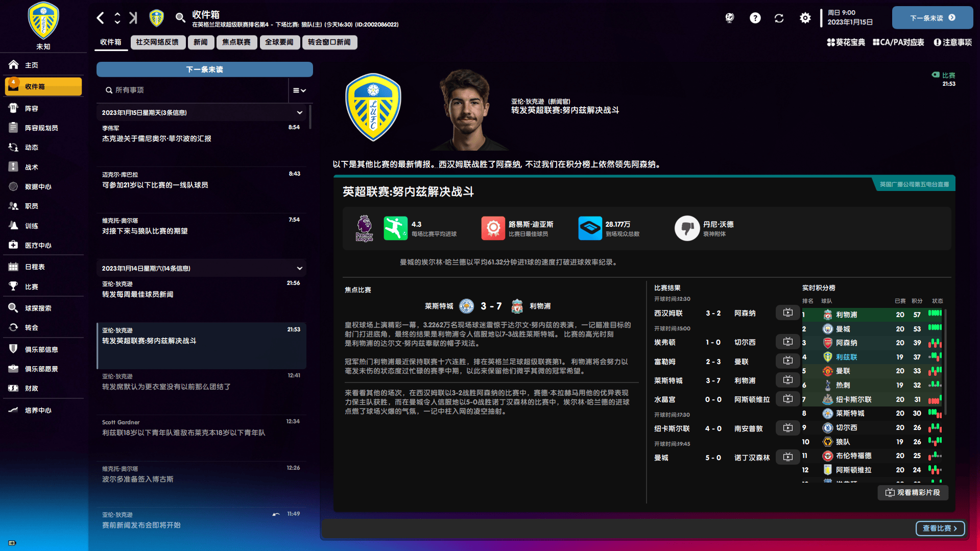
Task: Open message 可参加21岁以下比赛的一线队球员
Action: [202, 189]
